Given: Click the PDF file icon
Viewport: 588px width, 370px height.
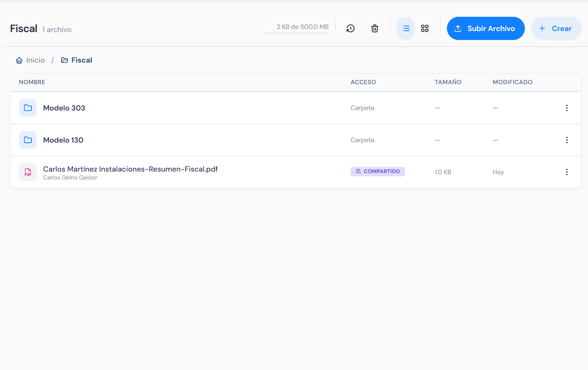Looking at the screenshot, I should click(28, 172).
